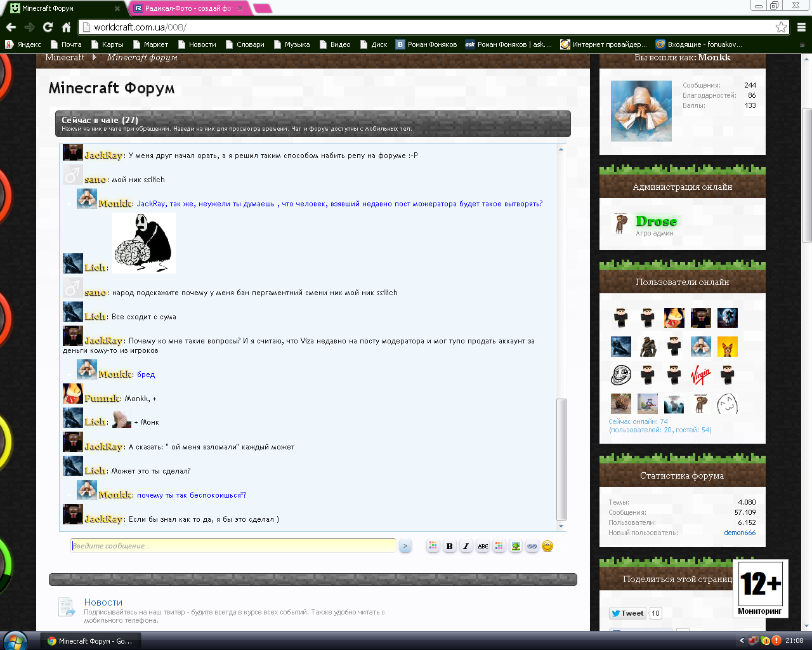812x650 pixels.
Task: Open the smiley emoticon picker
Action: coord(547,546)
